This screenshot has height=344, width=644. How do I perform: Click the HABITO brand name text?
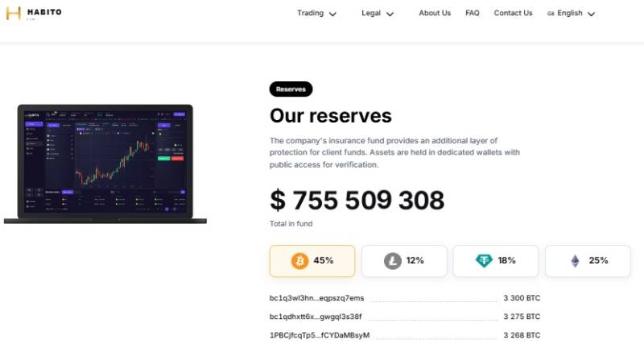44,12
